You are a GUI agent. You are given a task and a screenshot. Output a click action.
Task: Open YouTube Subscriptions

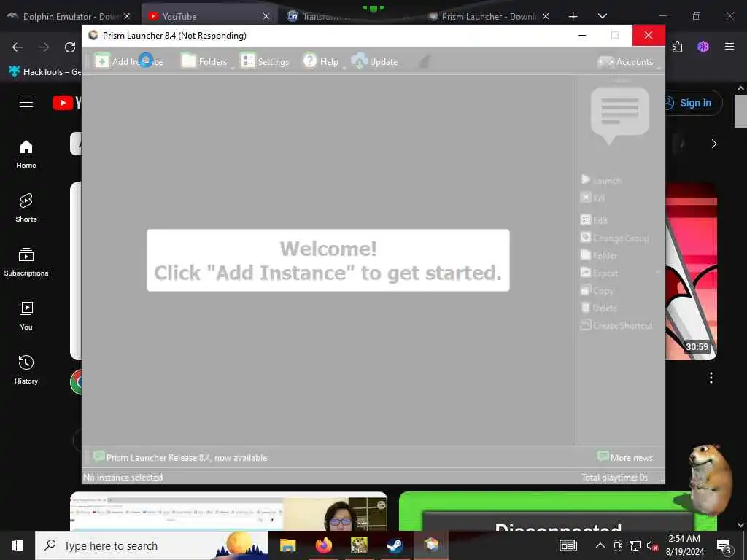(26, 262)
